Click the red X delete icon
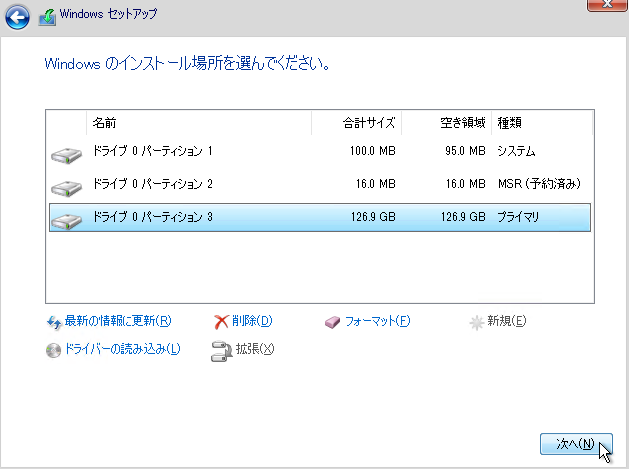 (x=221, y=322)
